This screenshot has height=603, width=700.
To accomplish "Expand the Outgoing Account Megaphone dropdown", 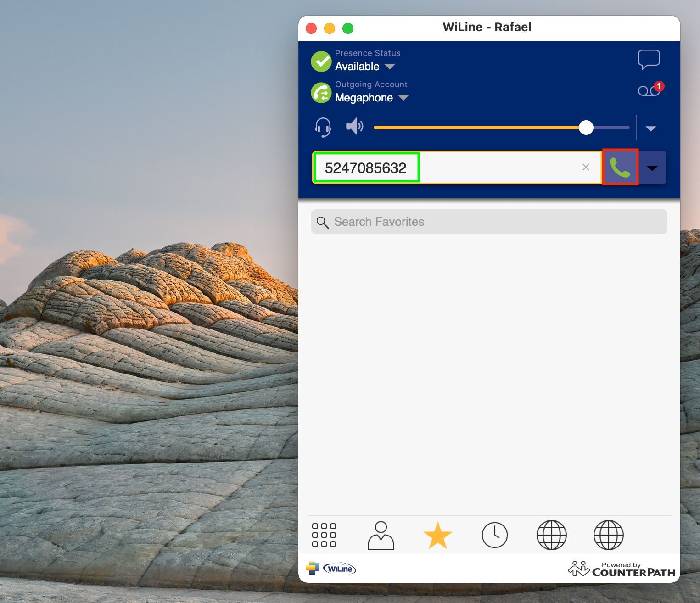I will pos(403,98).
